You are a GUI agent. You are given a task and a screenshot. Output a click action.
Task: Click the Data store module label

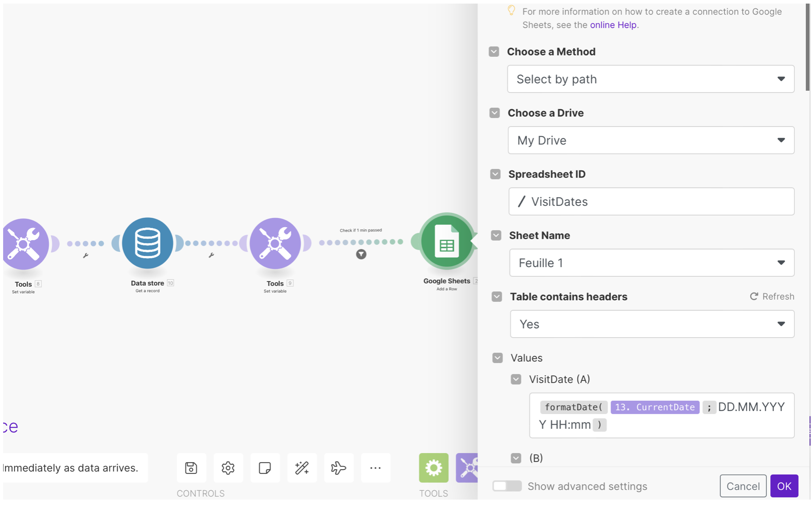point(148,283)
